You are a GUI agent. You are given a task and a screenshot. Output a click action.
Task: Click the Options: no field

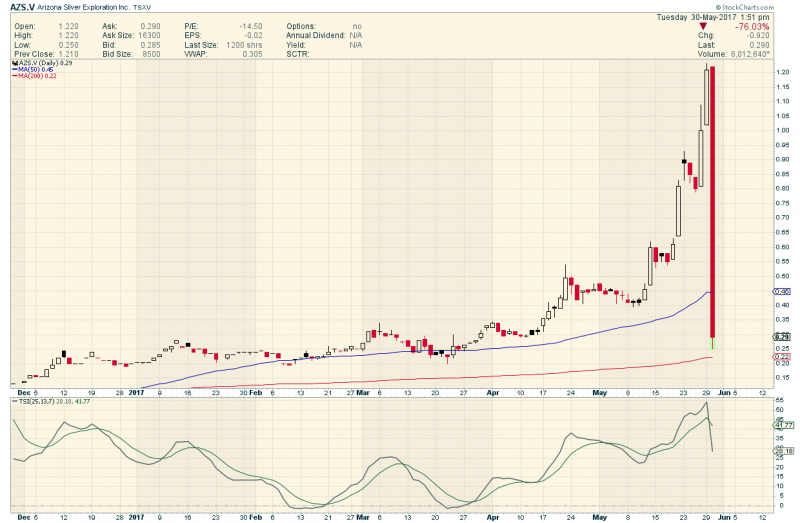[324, 26]
